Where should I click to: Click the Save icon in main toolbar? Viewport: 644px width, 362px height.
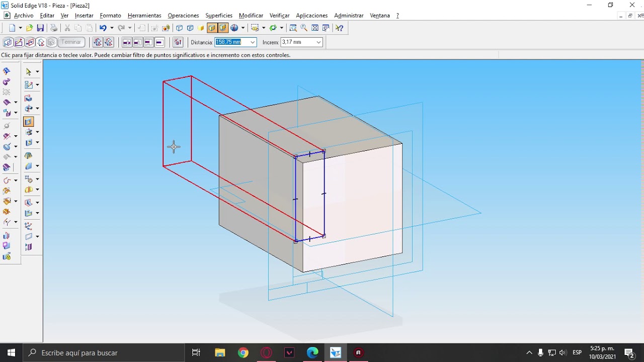click(x=40, y=28)
